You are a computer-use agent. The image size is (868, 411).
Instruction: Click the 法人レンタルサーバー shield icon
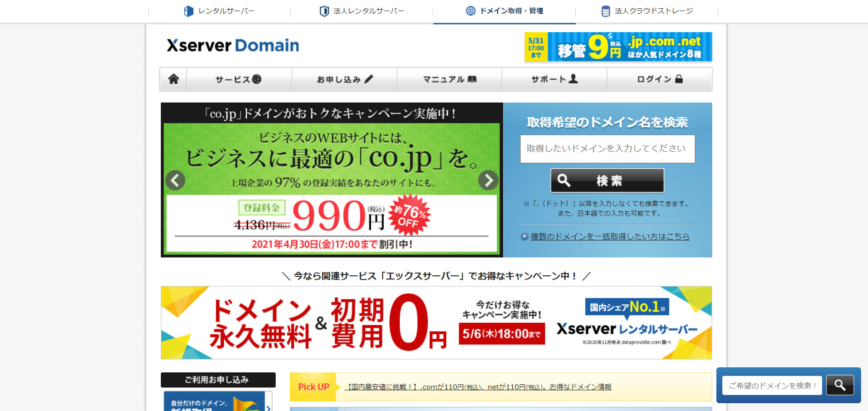(324, 11)
